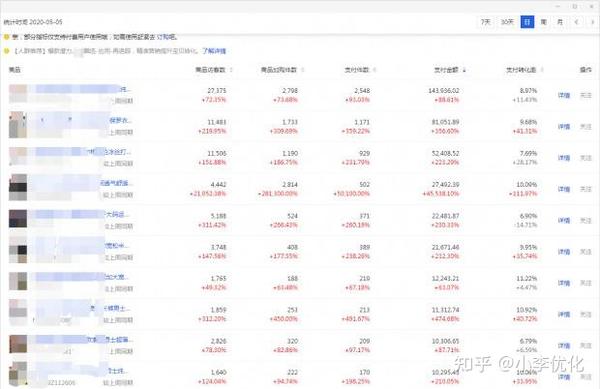Open 详情 for row with 11,483 visitors

pyautogui.click(x=564, y=127)
